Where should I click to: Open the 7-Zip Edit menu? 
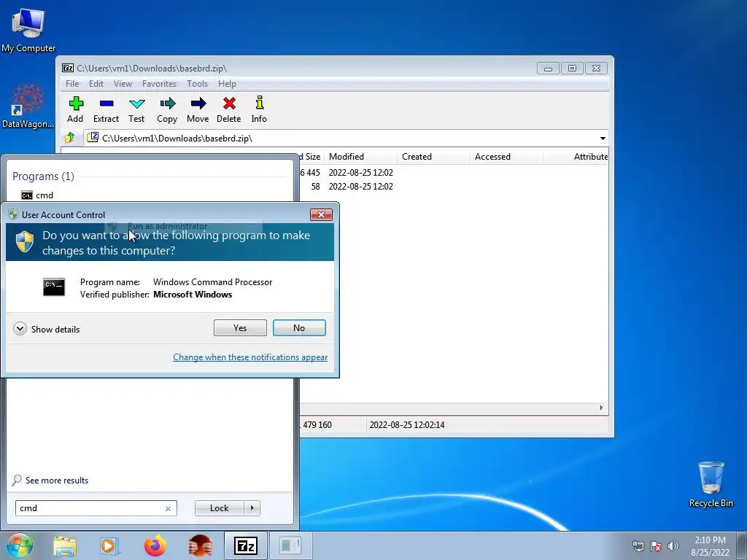pyautogui.click(x=96, y=84)
